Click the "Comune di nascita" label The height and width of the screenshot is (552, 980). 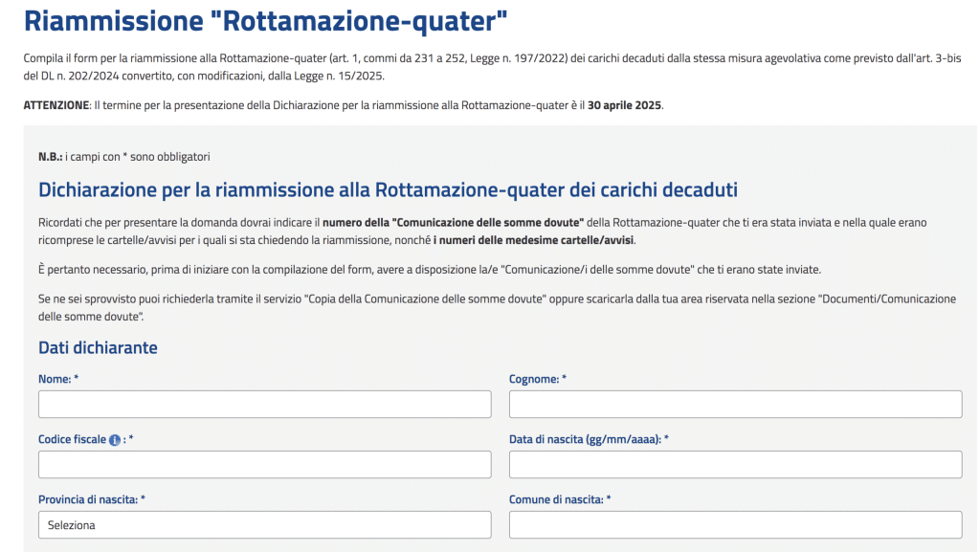(557, 500)
